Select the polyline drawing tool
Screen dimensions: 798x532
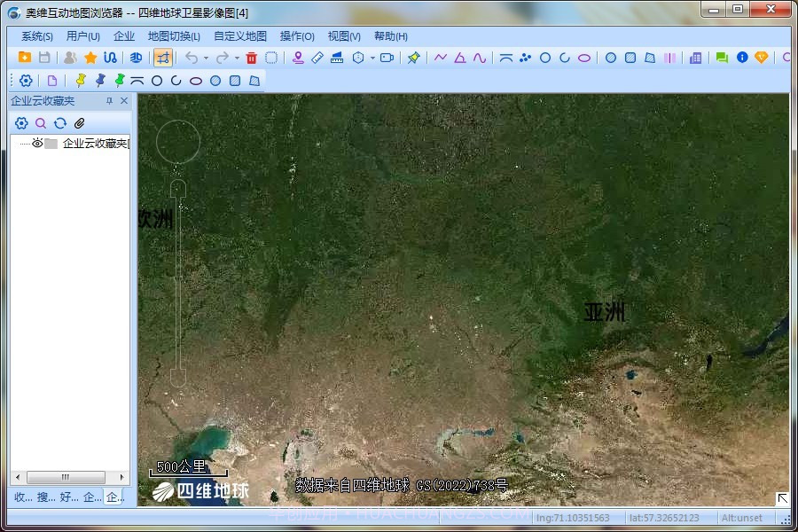click(440, 57)
